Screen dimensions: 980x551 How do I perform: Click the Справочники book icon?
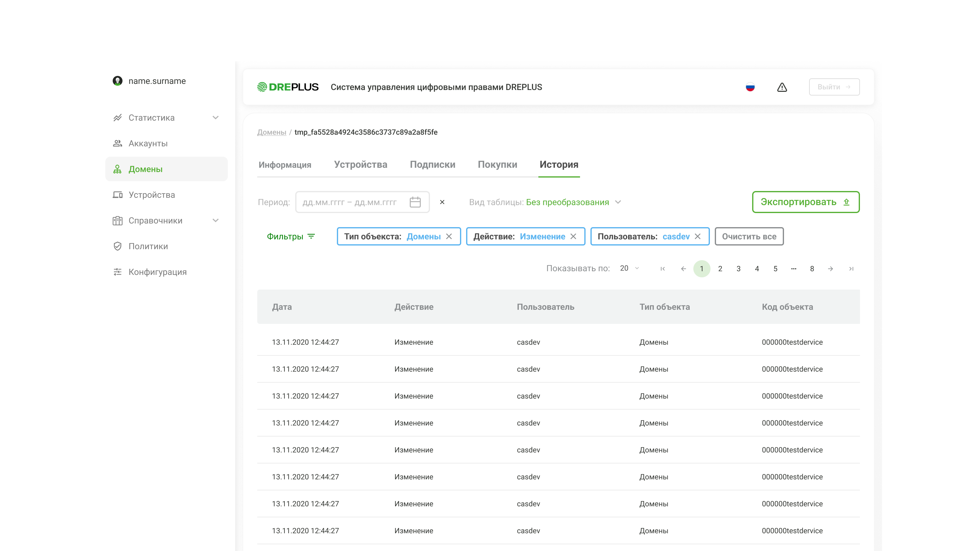coord(118,220)
